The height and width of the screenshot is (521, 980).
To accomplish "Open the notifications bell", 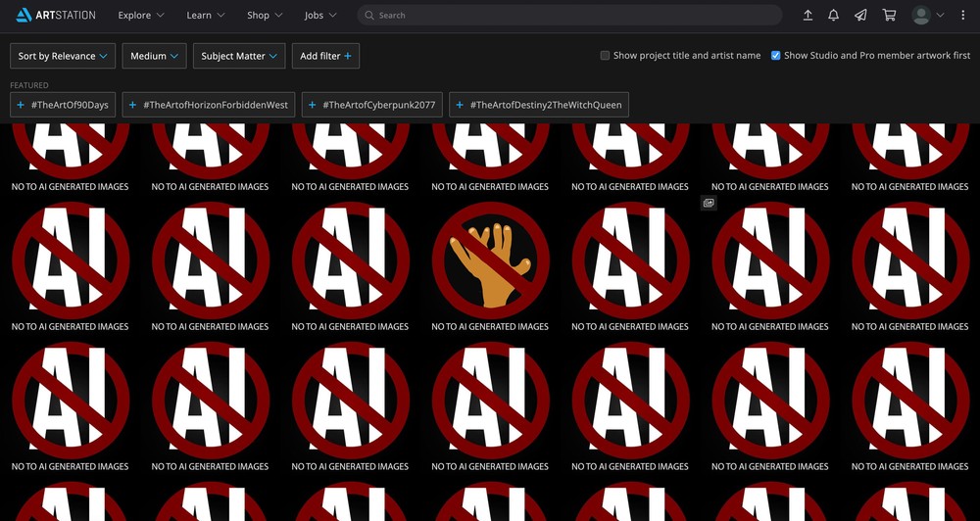I will pos(833,15).
